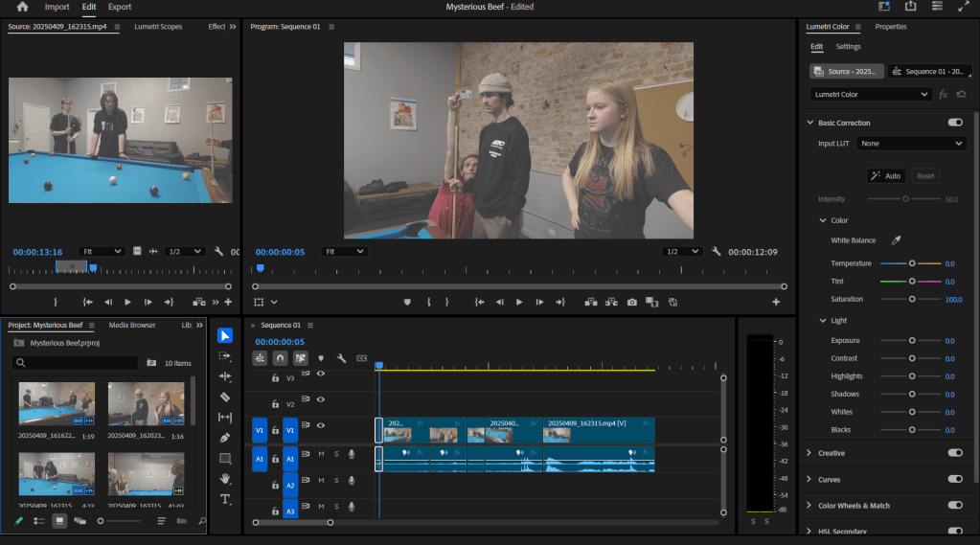The image size is (980, 545).
Task: Open Program monitor Fit zoom dropdown
Action: click(344, 252)
